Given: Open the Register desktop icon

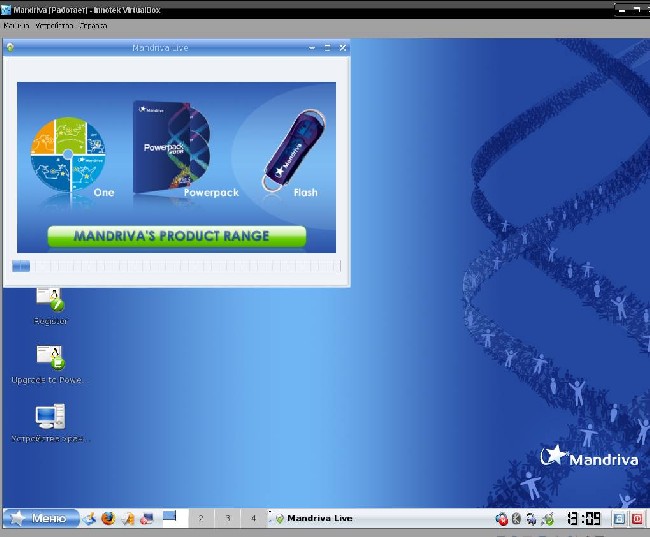Looking at the screenshot, I should point(50,306).
